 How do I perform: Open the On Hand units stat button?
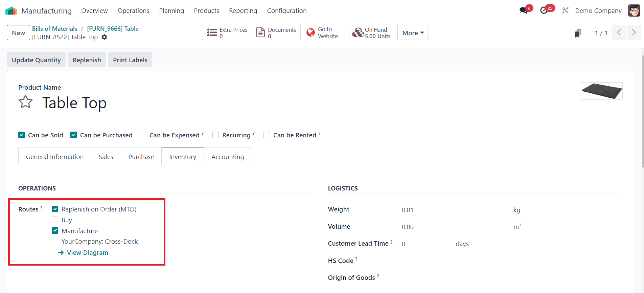pos(373,33)
